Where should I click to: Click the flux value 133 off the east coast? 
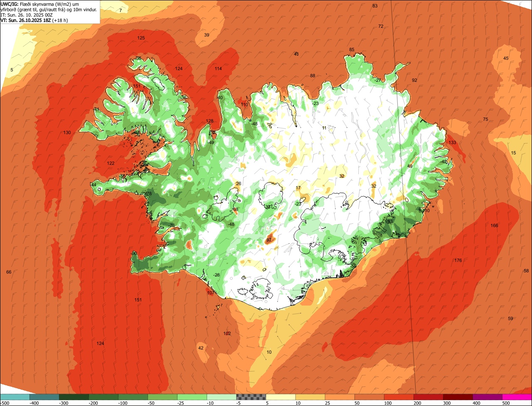coord(452,142)
